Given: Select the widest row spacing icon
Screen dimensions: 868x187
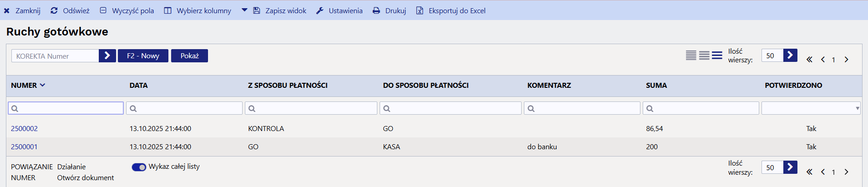Looking at the screenshot, I should (717, 56).
